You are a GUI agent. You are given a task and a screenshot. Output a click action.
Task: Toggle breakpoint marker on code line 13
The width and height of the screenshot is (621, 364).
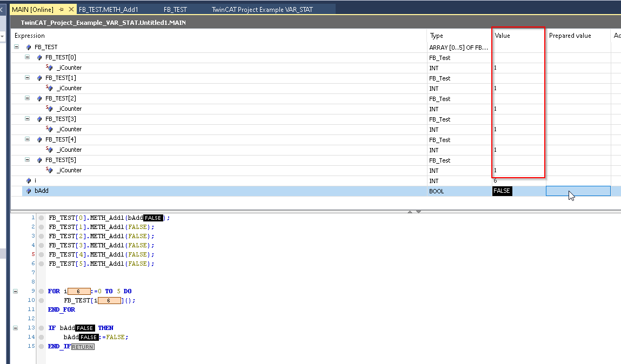pyautogui.click(x=41, y=328)
